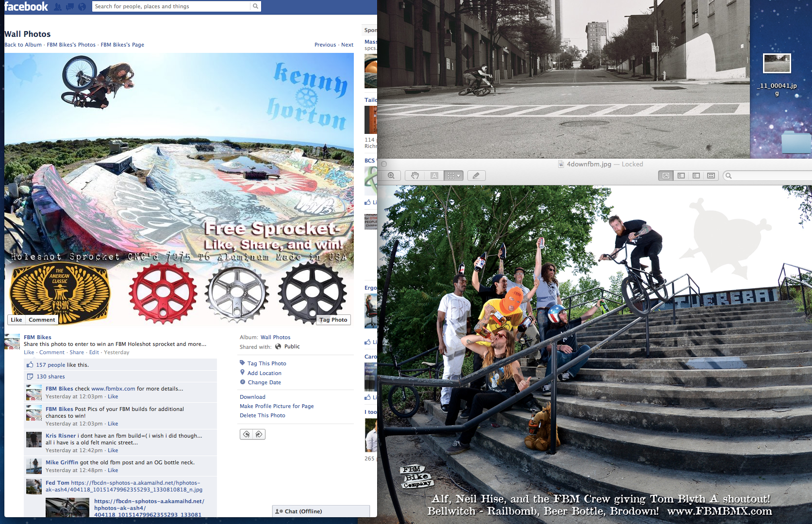Viewport: 812px width, 524px height.
Task: Select the Move hand tool in Preview
Action: point(415,176)
